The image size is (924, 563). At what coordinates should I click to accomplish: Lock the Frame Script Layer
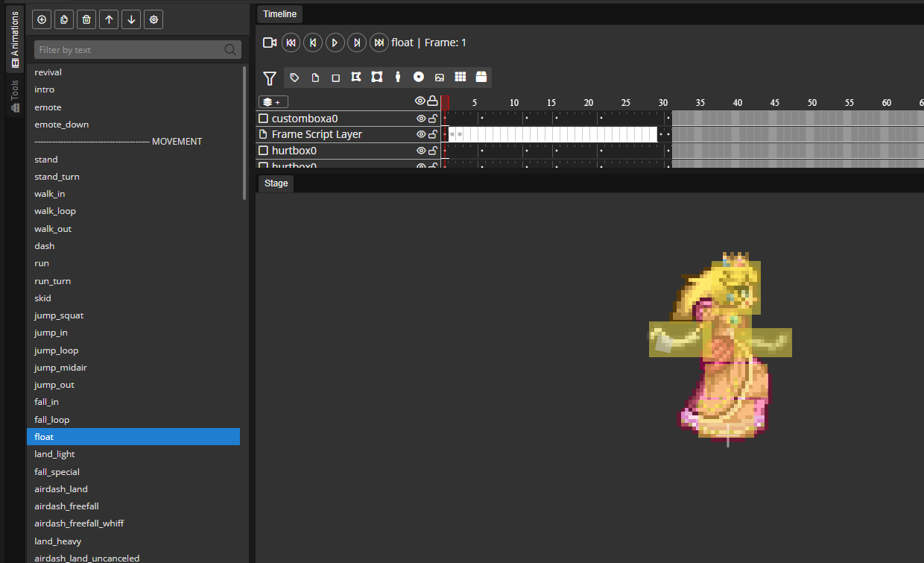tap(432, 134)
